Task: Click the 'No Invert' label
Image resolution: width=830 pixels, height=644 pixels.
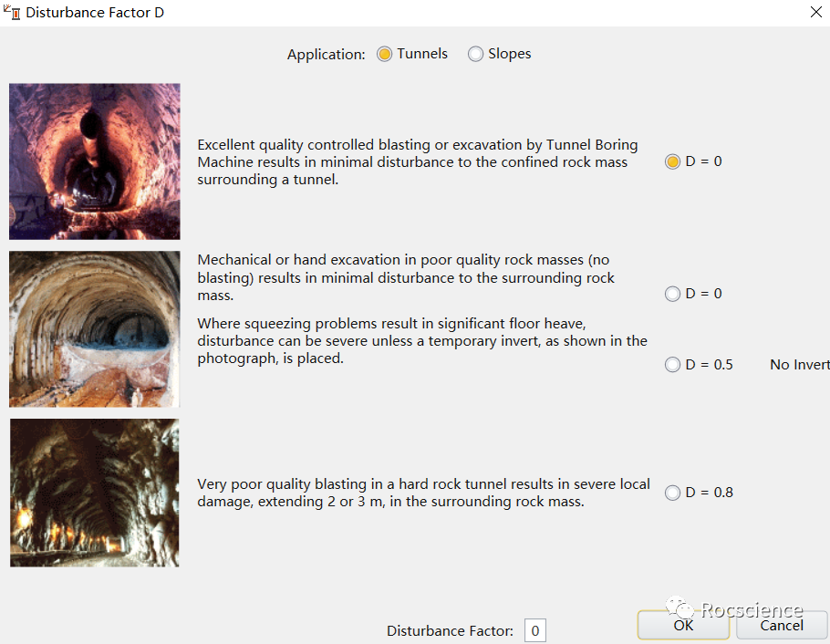Action: pos(799,365)
